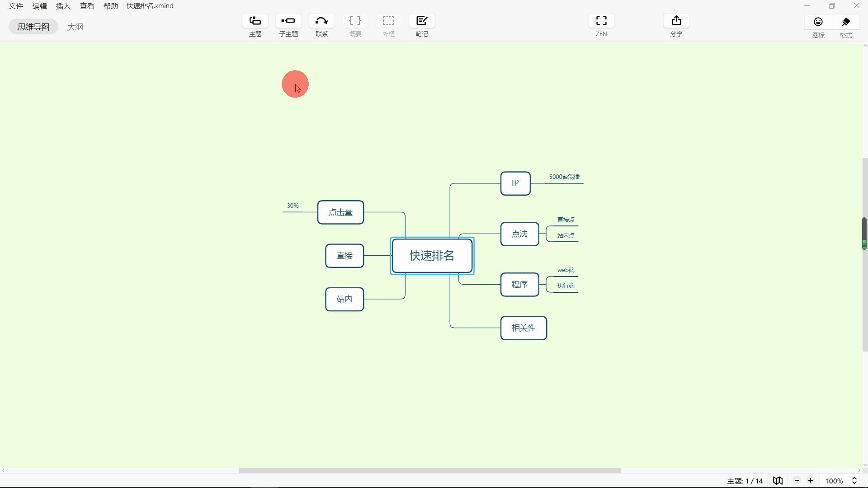Close the XMind window
Image resolution: width=868 pixels, height=488 pixels.
click(x=857, y=6)
